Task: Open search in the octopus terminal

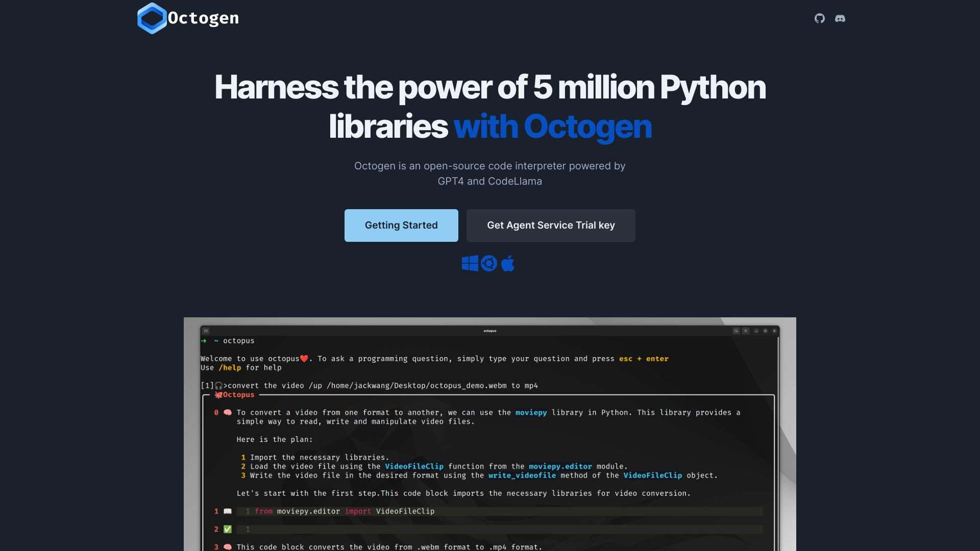Action: 736,331
